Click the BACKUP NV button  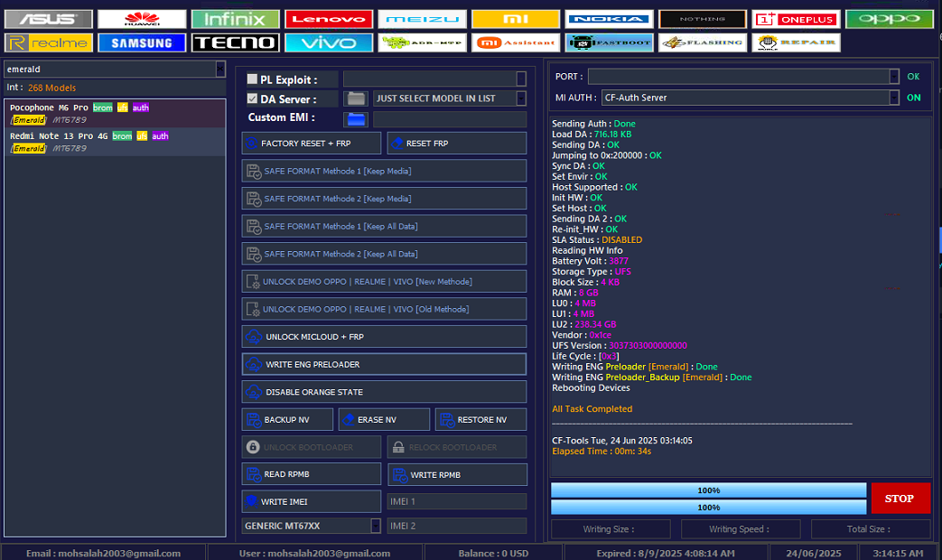click(287, 419)
